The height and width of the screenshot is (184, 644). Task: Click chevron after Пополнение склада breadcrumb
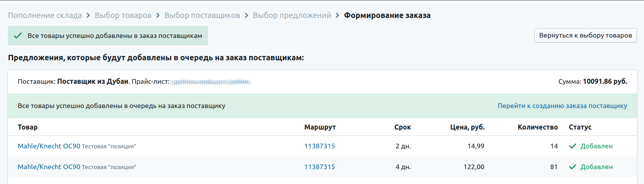tap(88, 15)
